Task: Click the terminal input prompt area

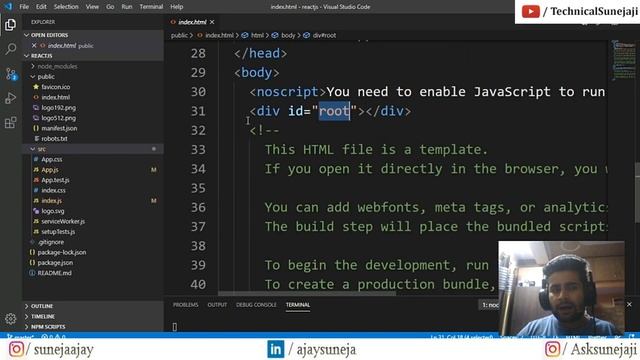Action: (x=175, y=327)
